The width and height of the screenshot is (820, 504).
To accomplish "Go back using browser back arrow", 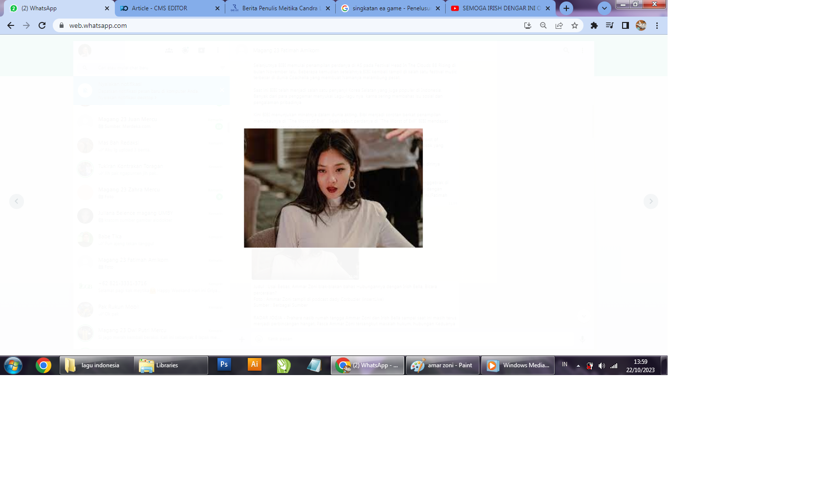I will 11,25.
